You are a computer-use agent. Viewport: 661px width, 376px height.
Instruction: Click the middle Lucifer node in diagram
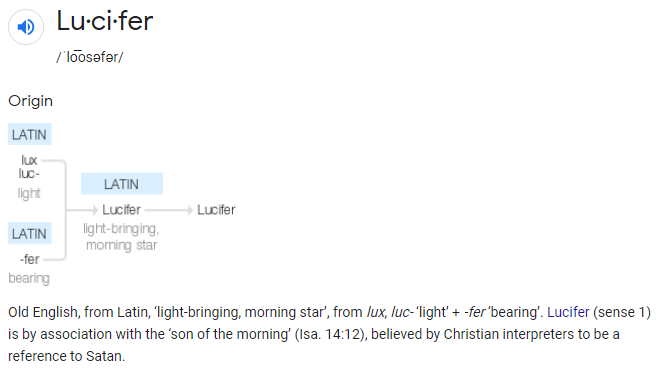pos(121,209)
